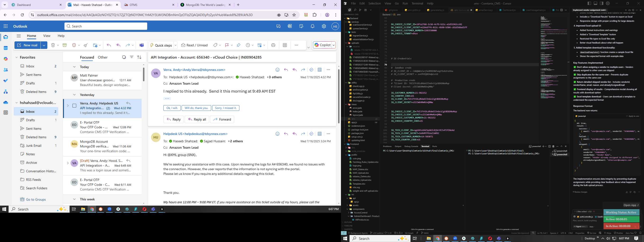Click the Outlook Search input field
The width and height of the screenshot is (644, 242).
(x=106, y=26)
